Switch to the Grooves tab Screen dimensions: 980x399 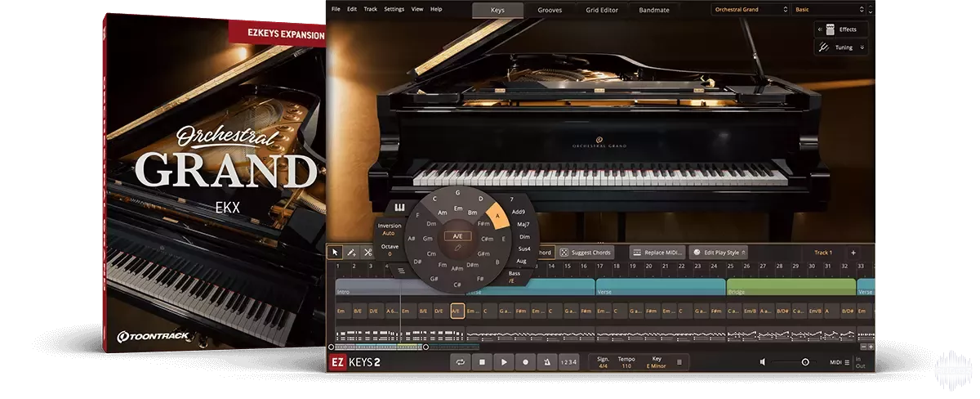point(550,10)
